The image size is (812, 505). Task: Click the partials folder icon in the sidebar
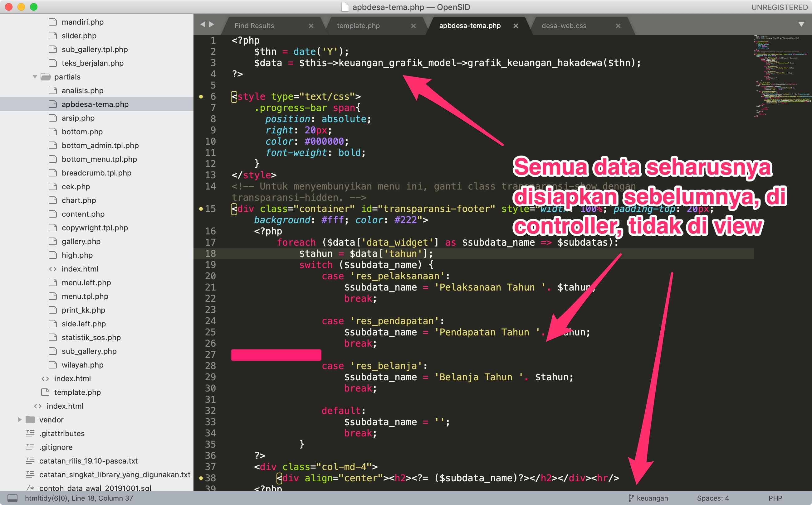coord(46,76)
